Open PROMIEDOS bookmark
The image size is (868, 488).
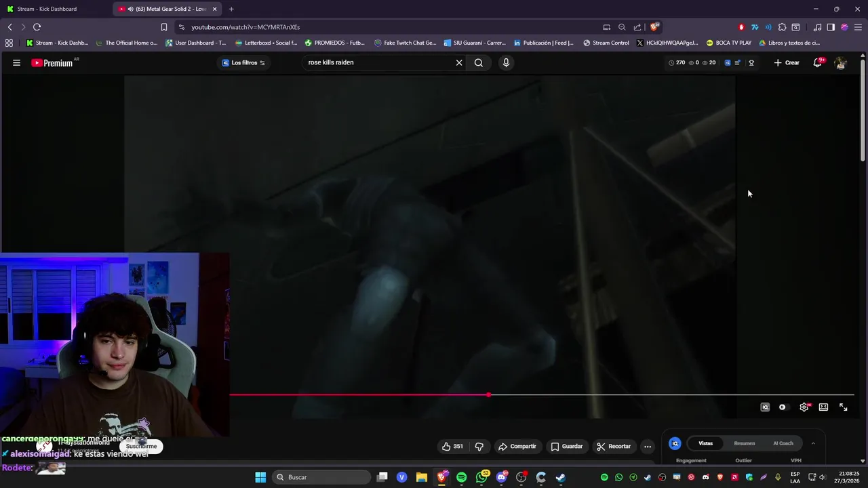pyautogui.click(x=334, y=43)
